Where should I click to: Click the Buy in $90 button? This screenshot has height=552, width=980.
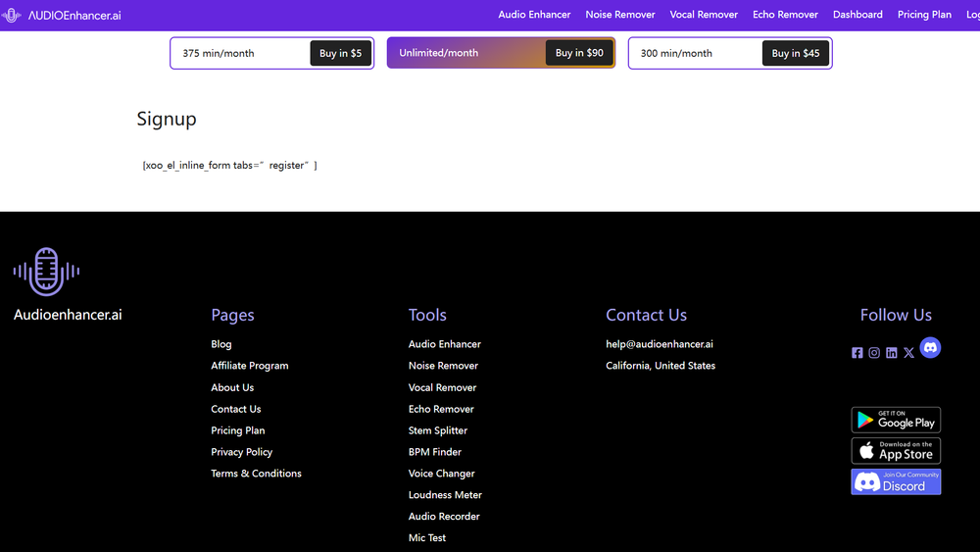tap(579, 53)
